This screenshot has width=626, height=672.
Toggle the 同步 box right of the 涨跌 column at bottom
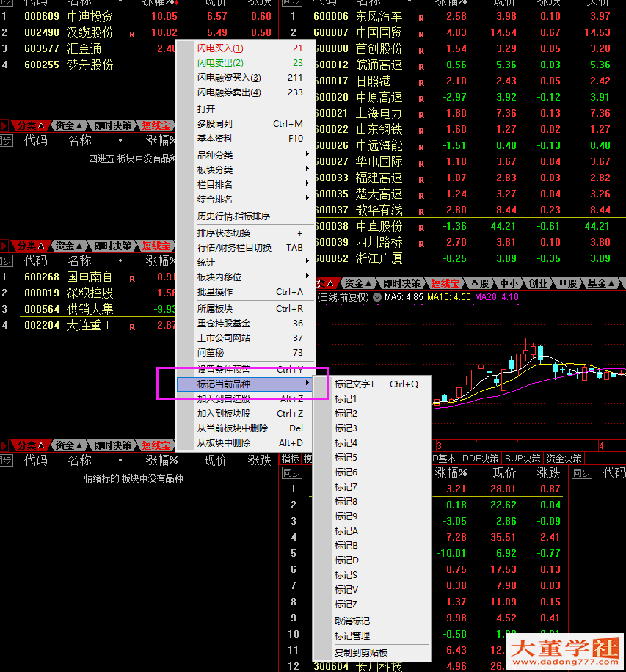(x=581, y=472)
